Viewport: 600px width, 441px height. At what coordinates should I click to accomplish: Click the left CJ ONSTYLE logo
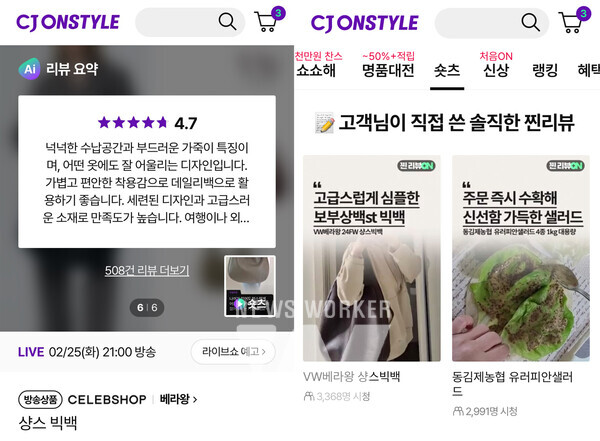pyautogui.click(x=68, y=22)
